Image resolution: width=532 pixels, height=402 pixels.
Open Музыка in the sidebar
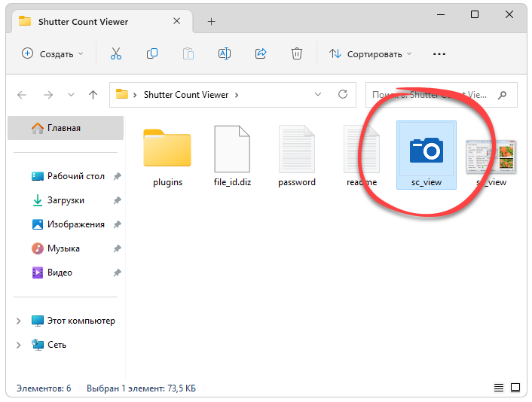coord(63,248)
